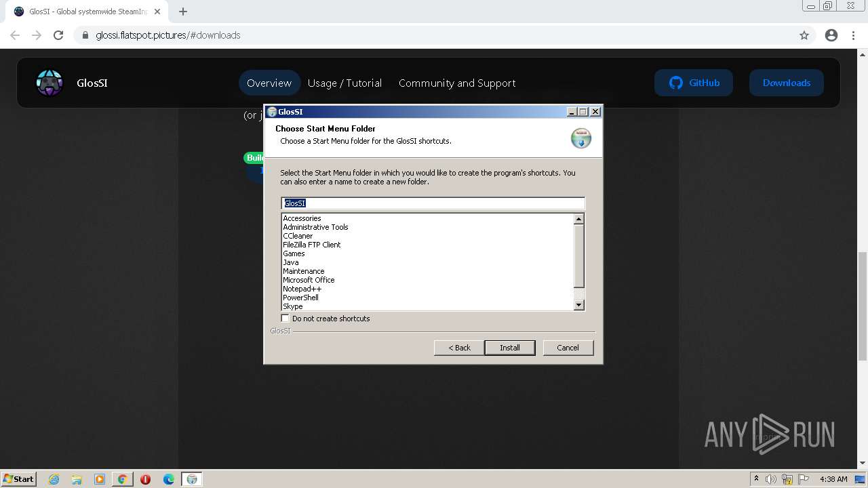Click the network tray icon

pyautogui.click(x=787, y=479)
